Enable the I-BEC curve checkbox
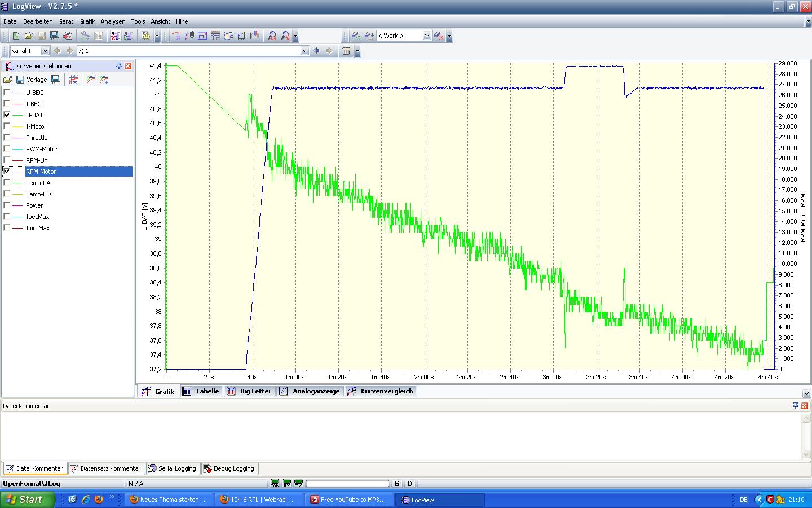This screenshot has width=812, height=508. click(x=7, y=103)
